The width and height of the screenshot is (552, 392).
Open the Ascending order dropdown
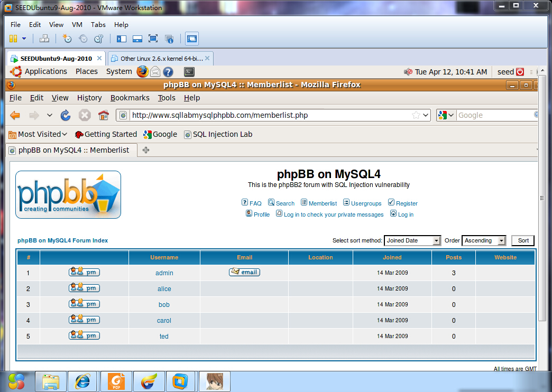[484, 240]
